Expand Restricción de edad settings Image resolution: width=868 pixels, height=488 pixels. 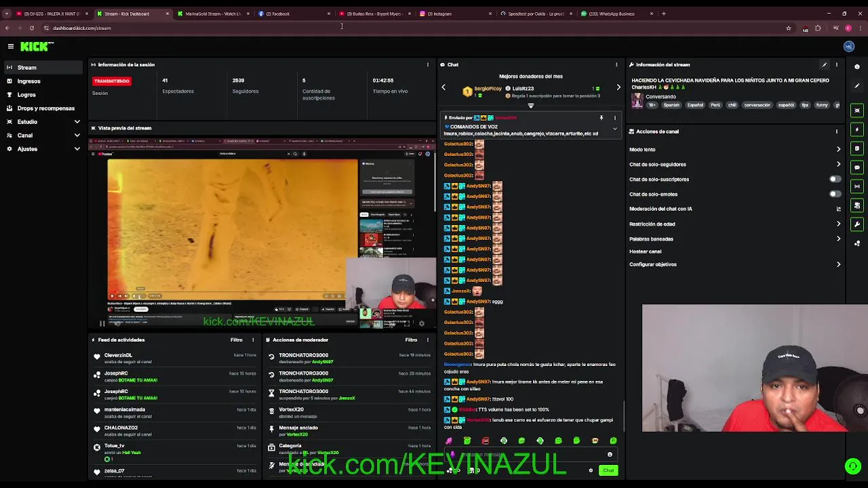(x=838, y=224)
